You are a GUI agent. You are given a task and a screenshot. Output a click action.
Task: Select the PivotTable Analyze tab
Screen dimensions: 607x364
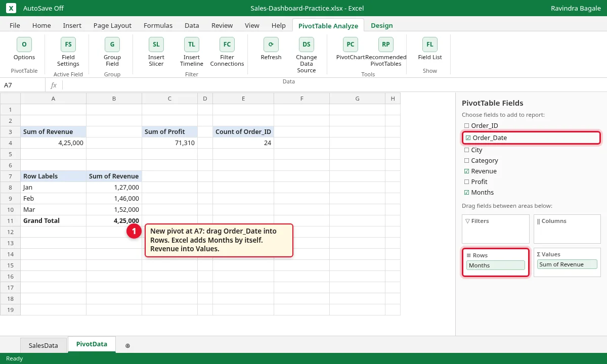pos(328,26)
